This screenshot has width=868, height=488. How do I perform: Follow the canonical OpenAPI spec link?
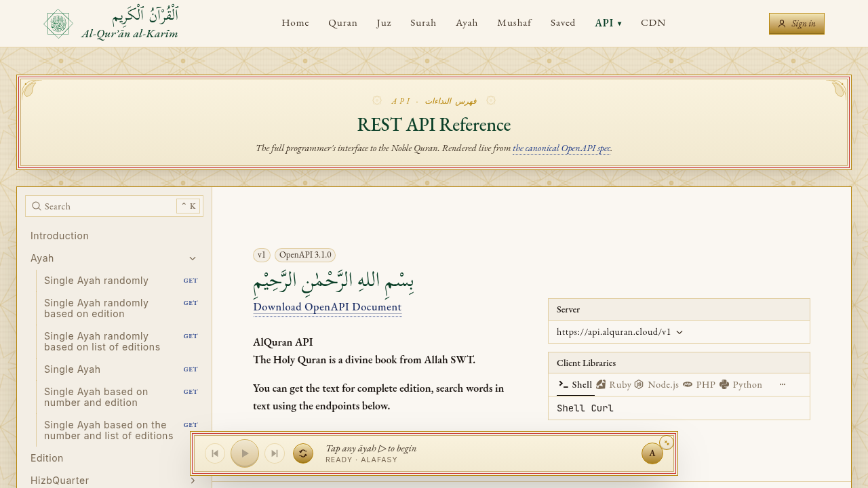561,148
